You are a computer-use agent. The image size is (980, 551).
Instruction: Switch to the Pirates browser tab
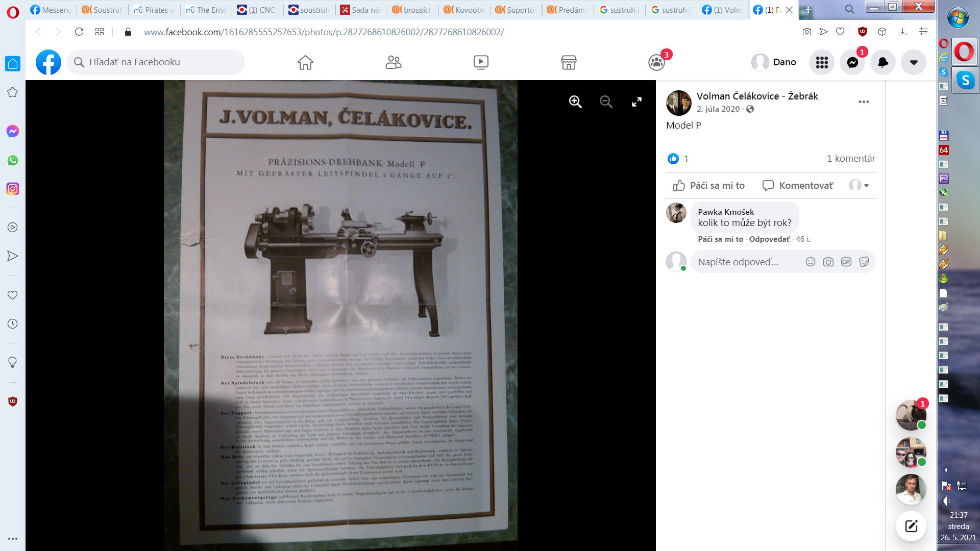click(154, 10)
